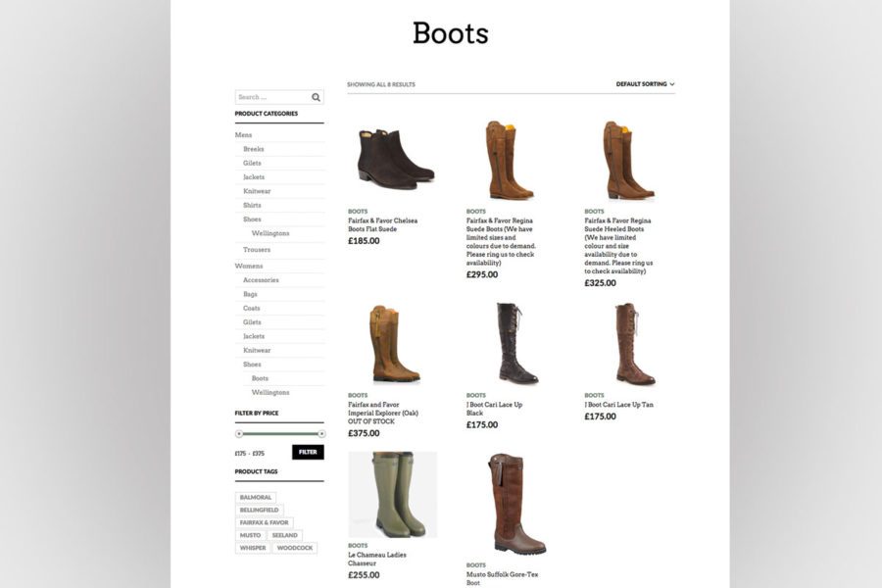Open Regina Suede Heeled Boots image
This screenshot has height=588, width=882.
pyautogui.click(x=628, y=160)
